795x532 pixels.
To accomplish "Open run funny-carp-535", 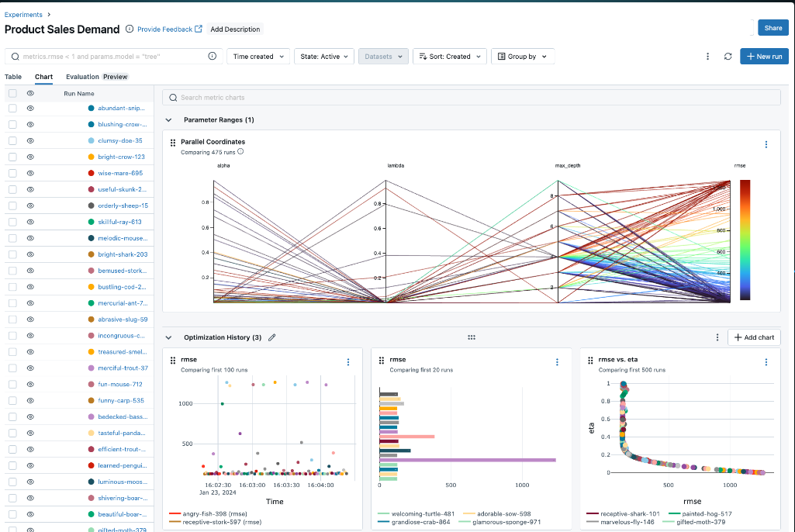I will click(x=121, y=400).
